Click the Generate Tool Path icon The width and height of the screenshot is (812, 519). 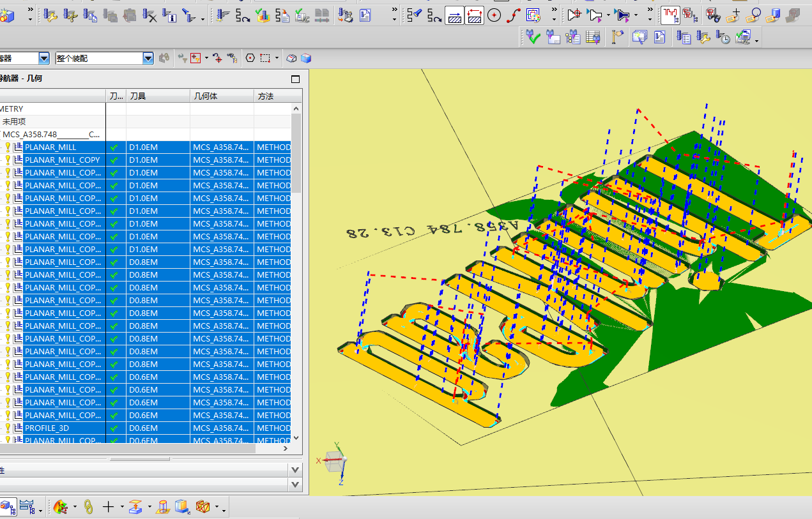222,15
